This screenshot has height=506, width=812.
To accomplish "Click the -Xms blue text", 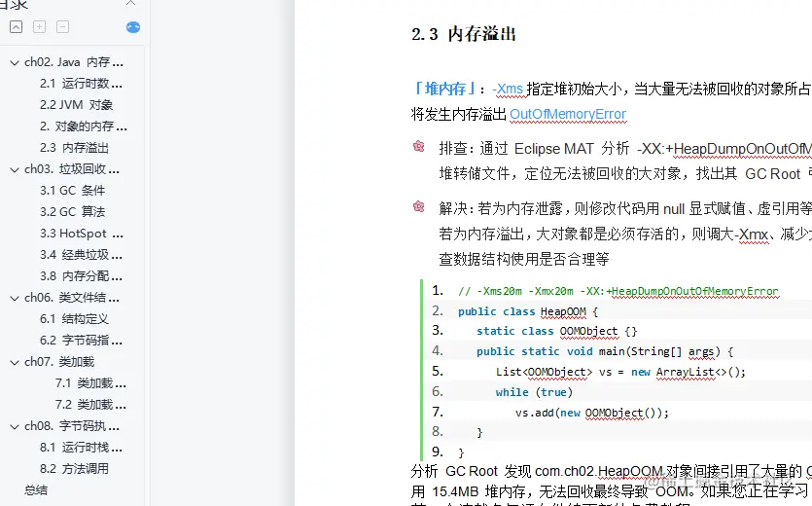I will 508,89.
